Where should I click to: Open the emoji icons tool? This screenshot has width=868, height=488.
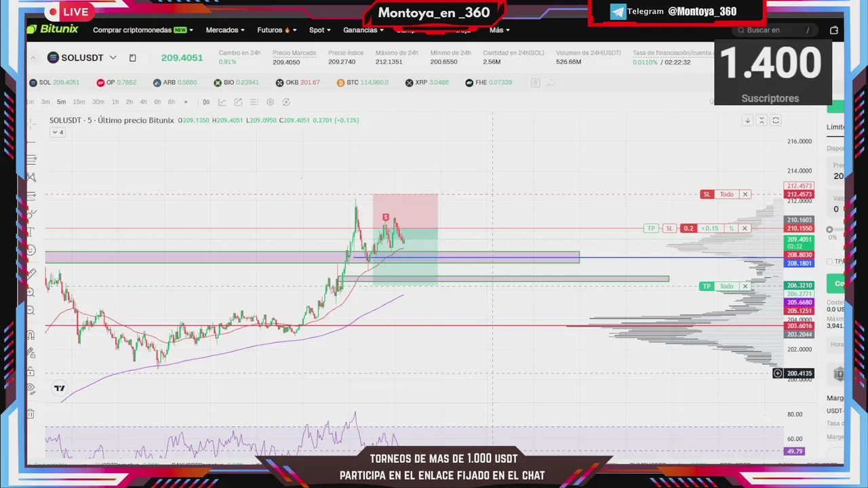click(x=31, y=251)
